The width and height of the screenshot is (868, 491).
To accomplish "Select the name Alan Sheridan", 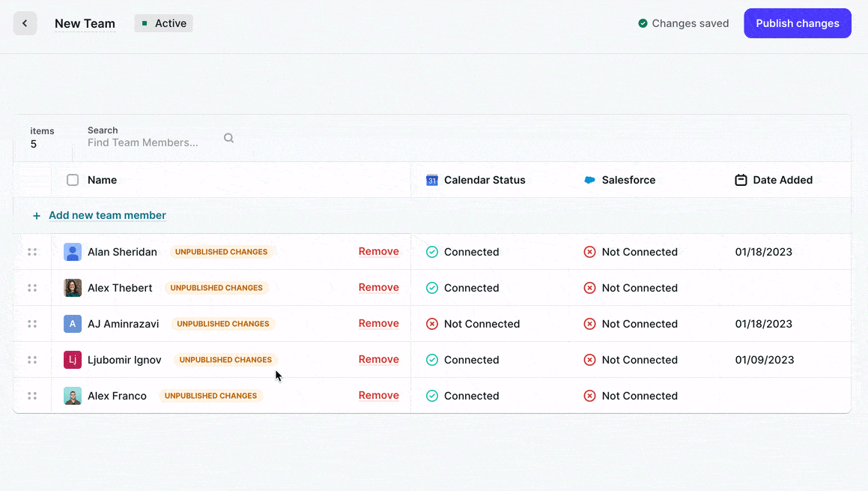I will pyautogui.click(x=122, y=252).
